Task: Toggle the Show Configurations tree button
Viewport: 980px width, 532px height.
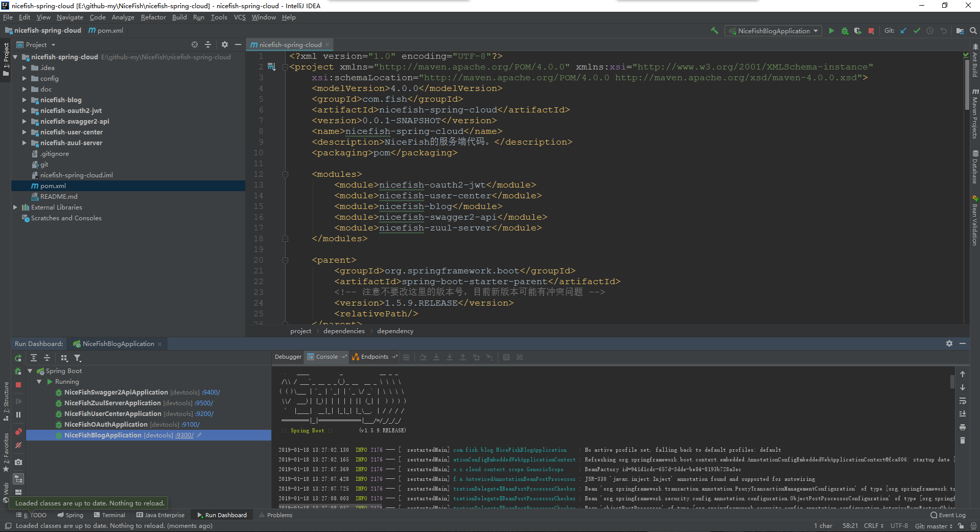Action: (18, 479)
